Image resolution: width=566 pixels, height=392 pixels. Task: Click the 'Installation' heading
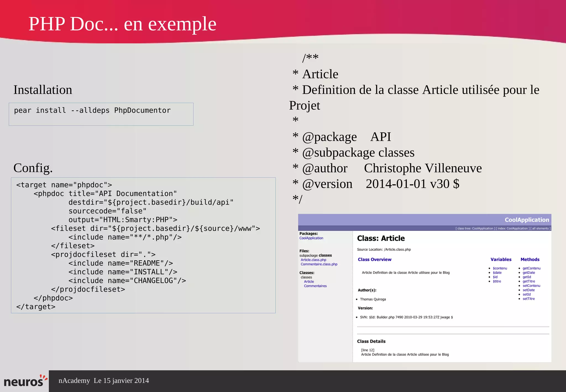tap(43, 90)
